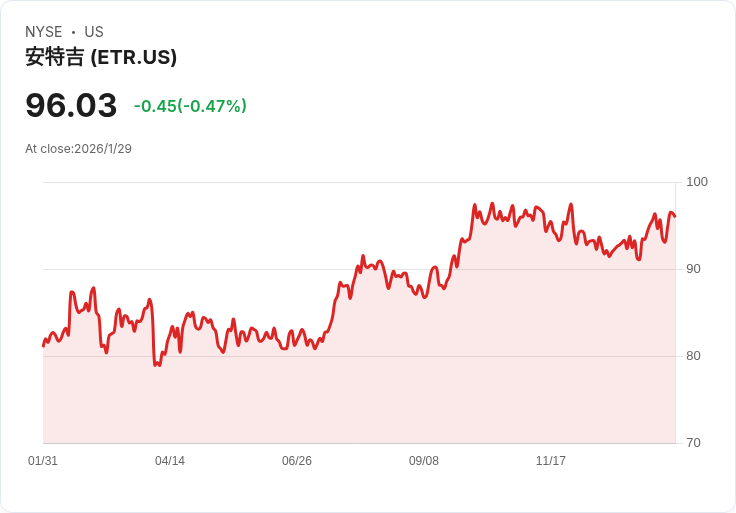Select the 01/31 date on x-axis
The width and height of the screenshot is (736, 513).
tap(43, 461)
